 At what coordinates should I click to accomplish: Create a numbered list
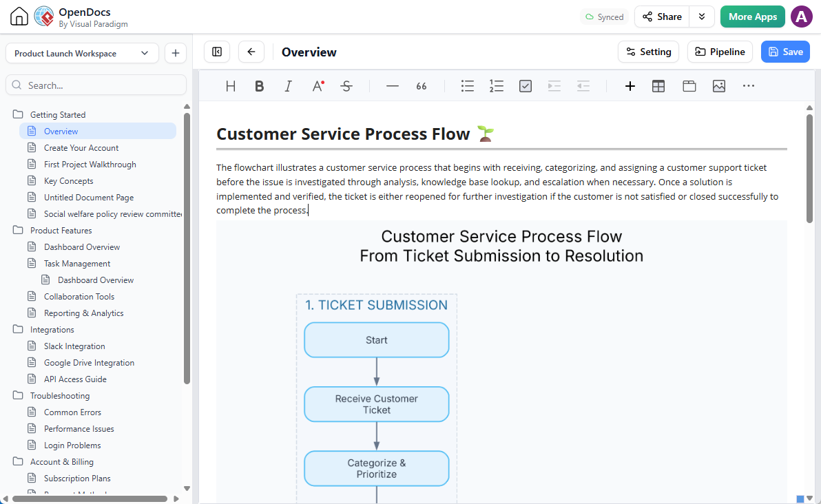(497, 86)
